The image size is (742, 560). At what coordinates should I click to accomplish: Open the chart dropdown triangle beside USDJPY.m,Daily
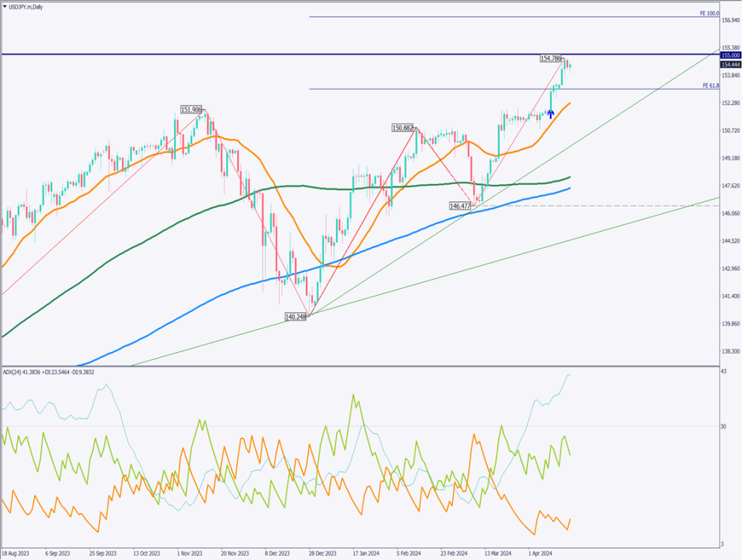[x=5, y=6]
